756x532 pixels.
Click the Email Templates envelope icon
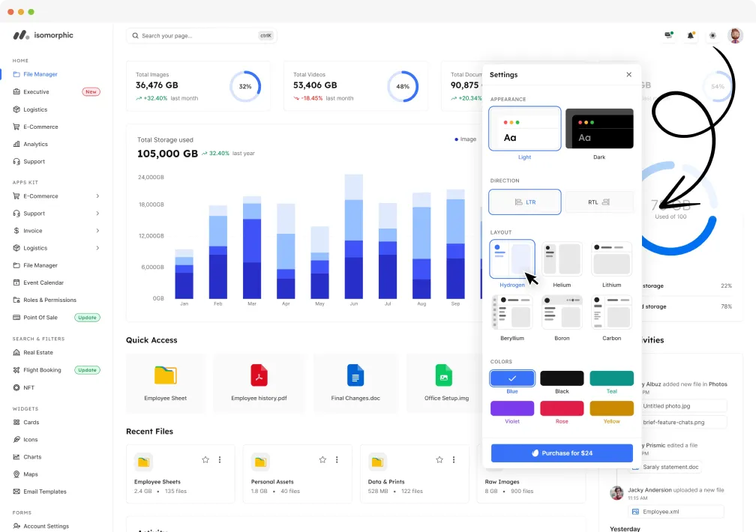pyautogui.click(x=16, y=492)
